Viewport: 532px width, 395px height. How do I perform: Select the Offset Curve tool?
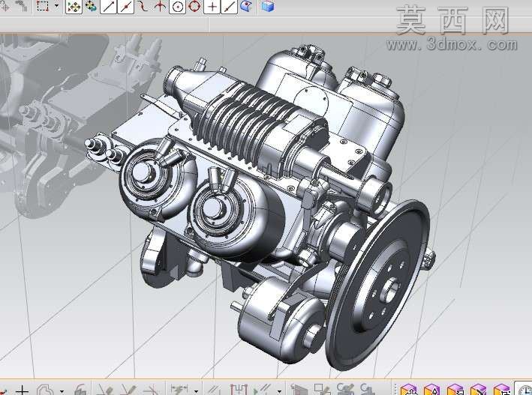click(45, 390)
